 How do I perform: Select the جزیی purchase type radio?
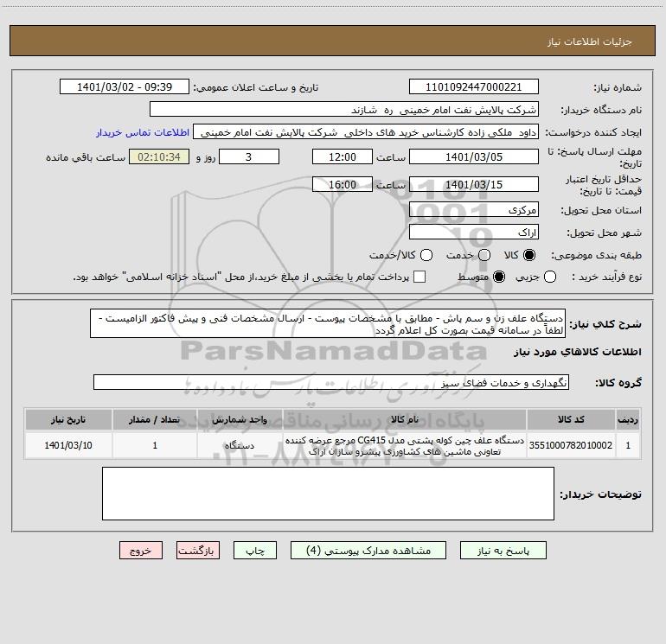point(549,277)
